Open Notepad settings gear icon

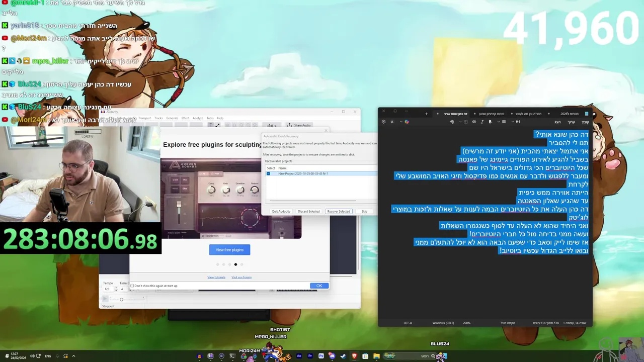coord(383,122)
